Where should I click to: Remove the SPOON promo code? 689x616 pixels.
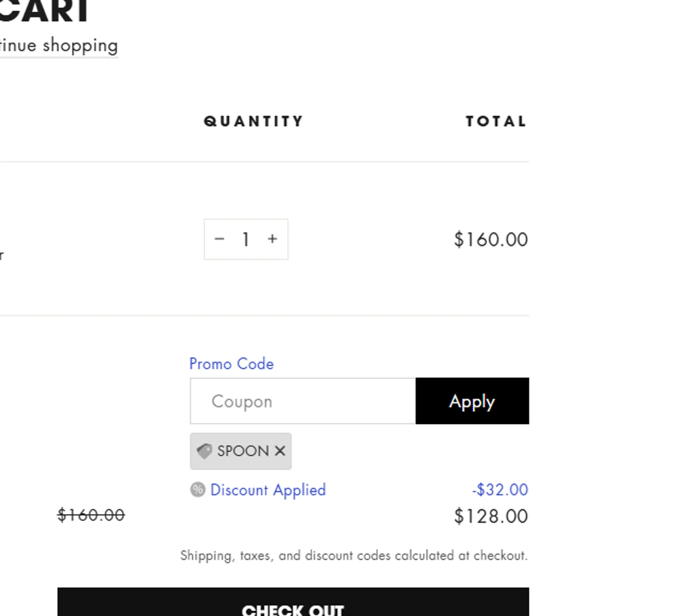pyautogui.click(x=280, y=451)
